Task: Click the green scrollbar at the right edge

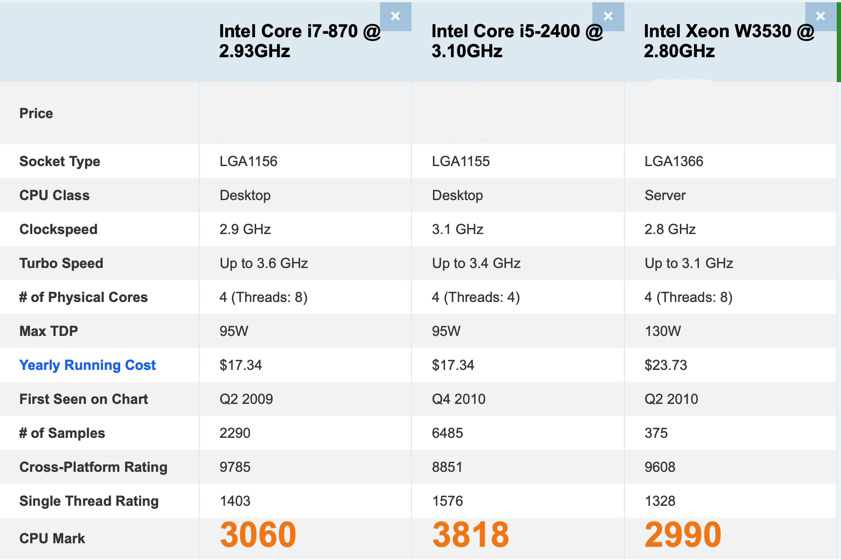Action: (838, 40)
